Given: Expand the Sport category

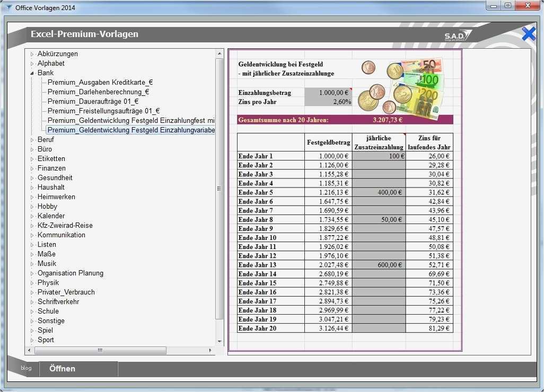Looking at the screenshot, I should (33, 340).
